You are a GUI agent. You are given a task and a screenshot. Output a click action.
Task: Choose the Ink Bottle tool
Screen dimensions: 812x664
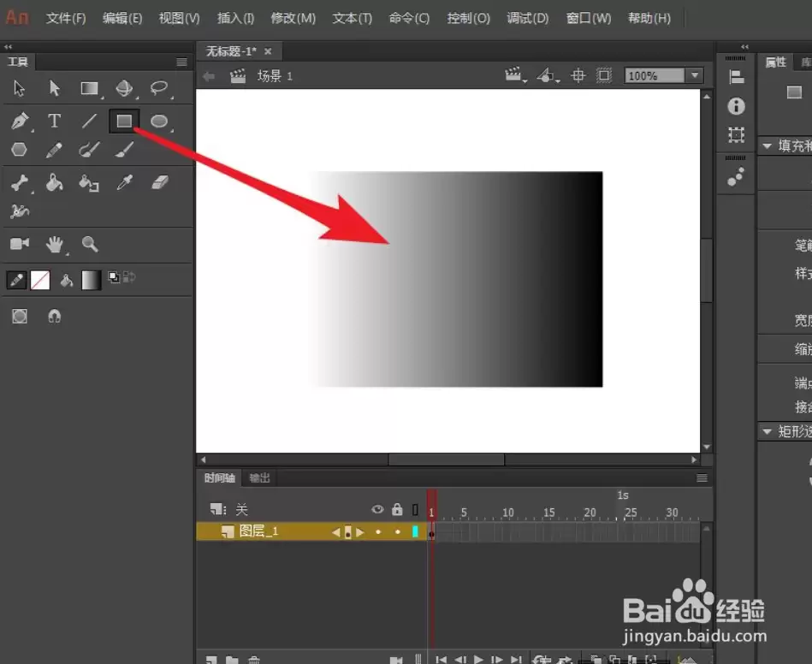[x=88, y=183]
